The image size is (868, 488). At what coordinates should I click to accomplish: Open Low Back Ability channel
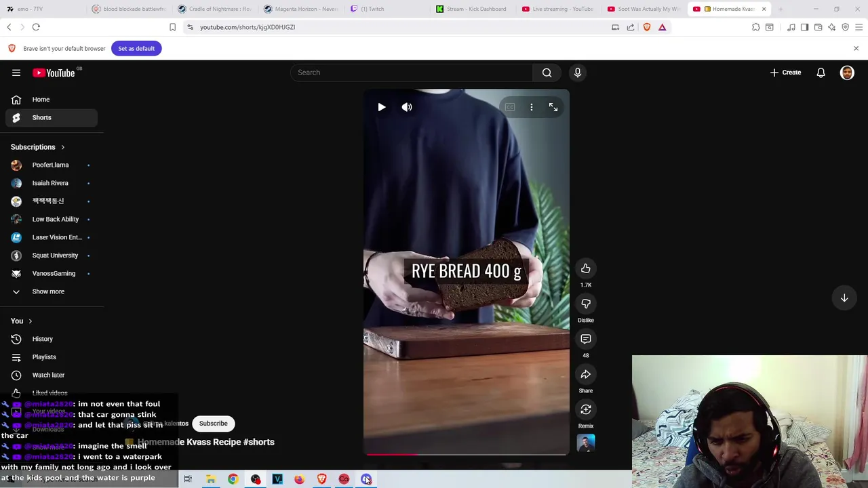(52, 219)
